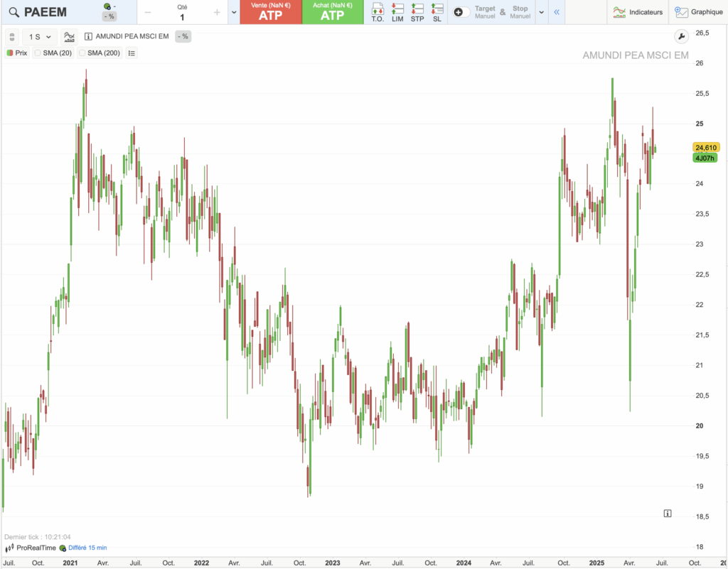Select the STP stop order icon
Image resolution: width=728 pixels, height=569 pixels.
point(417,13)
